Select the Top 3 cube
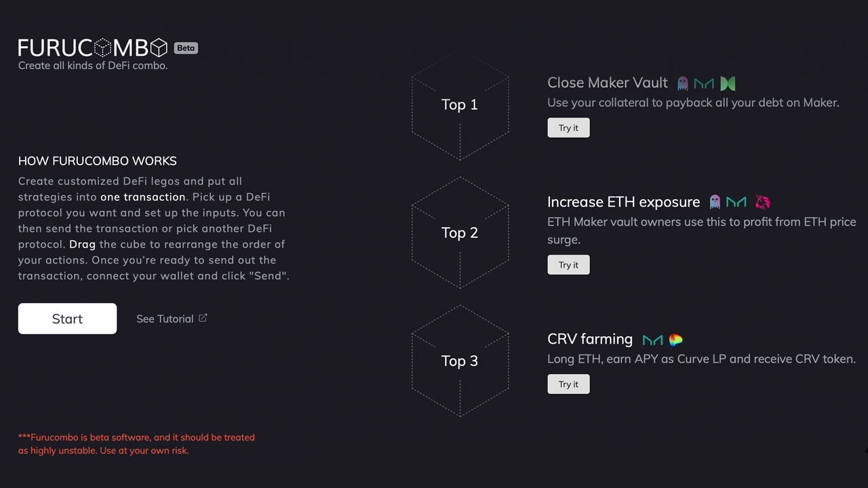The height and width of the screenshot is (488, 868). click(x=460, y=361)
